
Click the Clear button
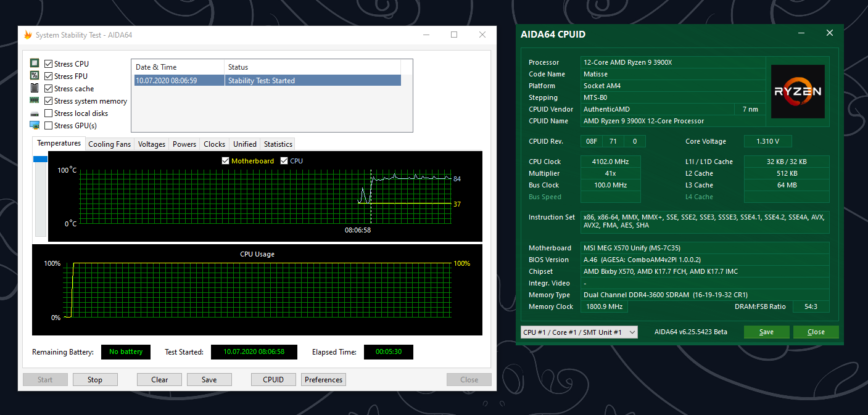click(160, 380)
